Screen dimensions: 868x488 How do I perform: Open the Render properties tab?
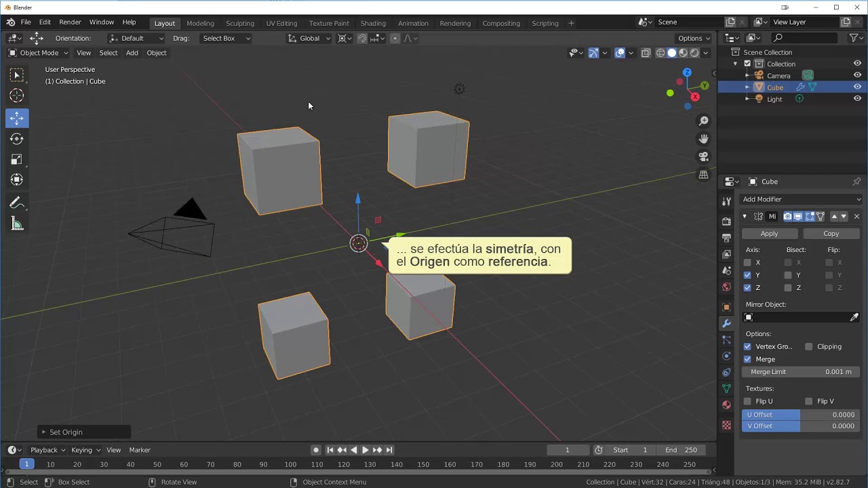pos(726,222)
